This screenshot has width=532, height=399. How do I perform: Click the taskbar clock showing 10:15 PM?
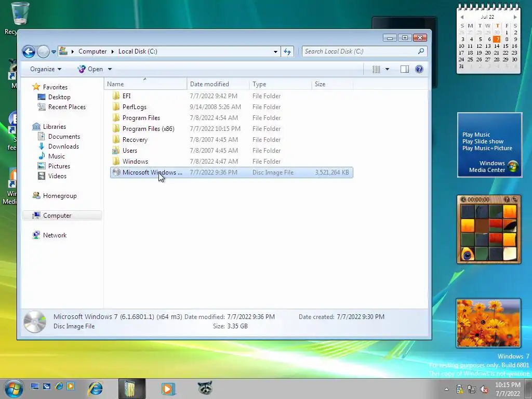pos(508,389)
